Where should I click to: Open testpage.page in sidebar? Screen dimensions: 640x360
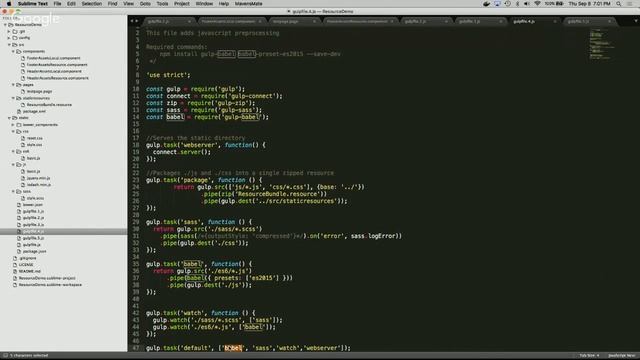[39, 91]
